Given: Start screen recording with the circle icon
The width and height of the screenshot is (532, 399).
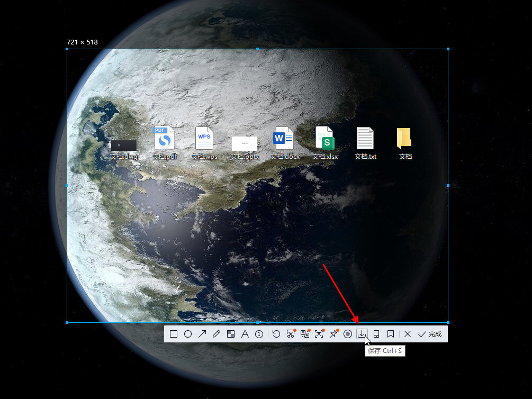Looking at the screenshot, I should coord(347,334).
